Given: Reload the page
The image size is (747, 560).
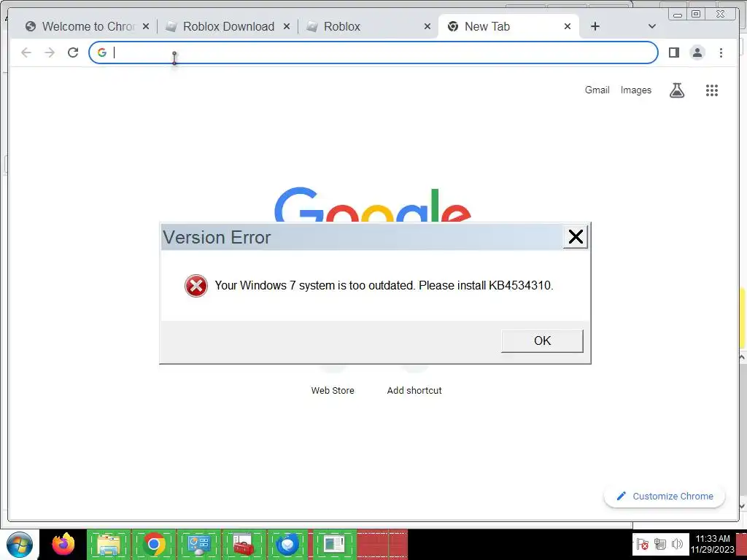Looking at the screenshot, I should point(73,52).
